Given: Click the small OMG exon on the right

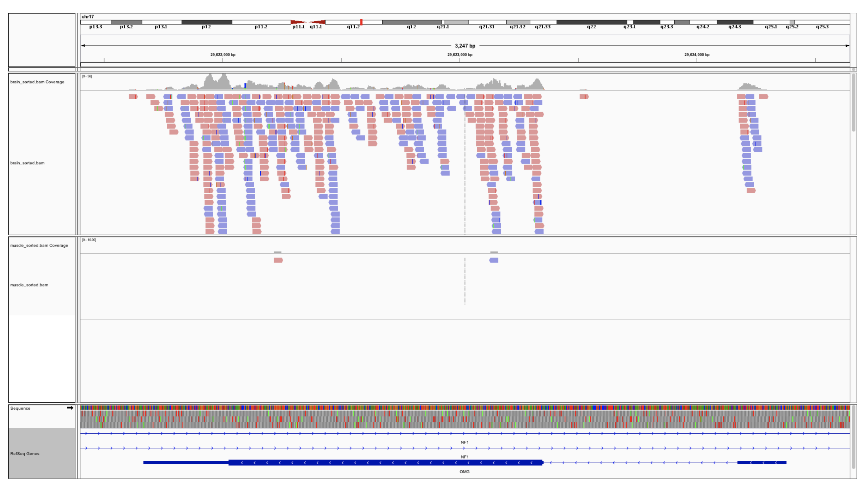Looking at the screenshot, I should pos(762,463).
